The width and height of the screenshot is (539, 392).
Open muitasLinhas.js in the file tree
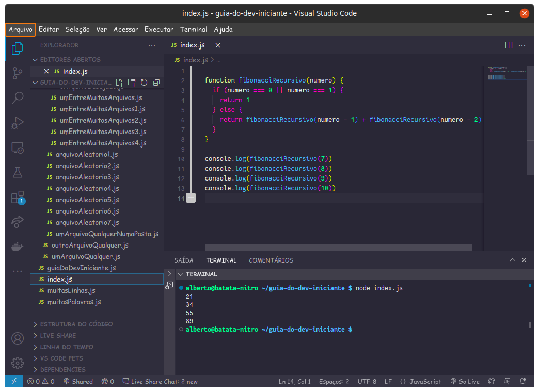point(71,291)
